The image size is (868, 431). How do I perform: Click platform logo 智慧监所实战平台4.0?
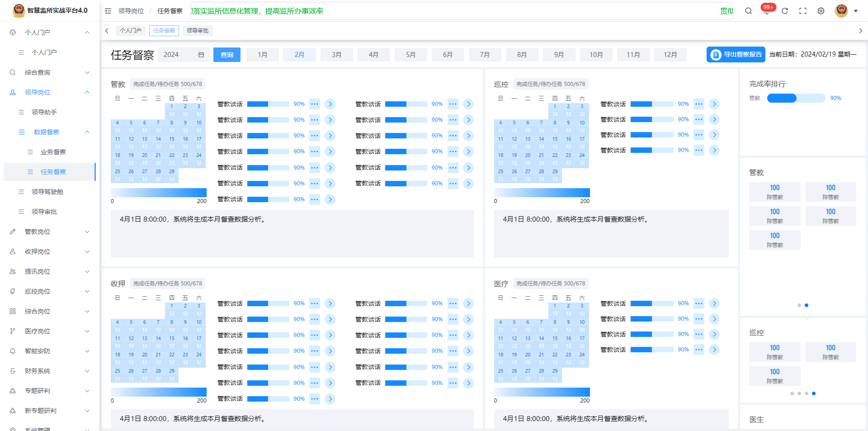(50, 10)
